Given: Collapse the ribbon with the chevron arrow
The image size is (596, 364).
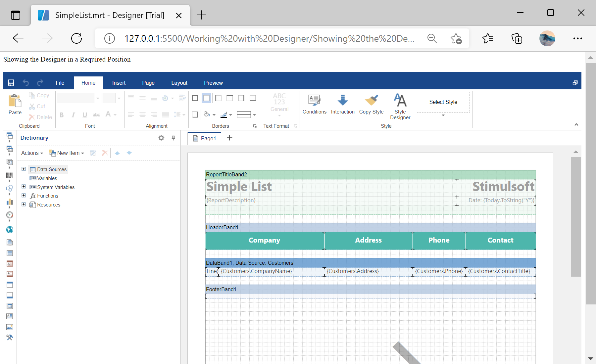Looking at the screenshot, I should pyautogui.click(x=576, y=124).
